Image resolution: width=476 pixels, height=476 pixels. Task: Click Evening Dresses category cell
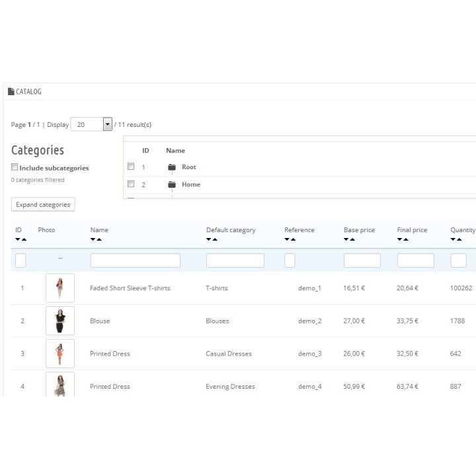[230, 387]
